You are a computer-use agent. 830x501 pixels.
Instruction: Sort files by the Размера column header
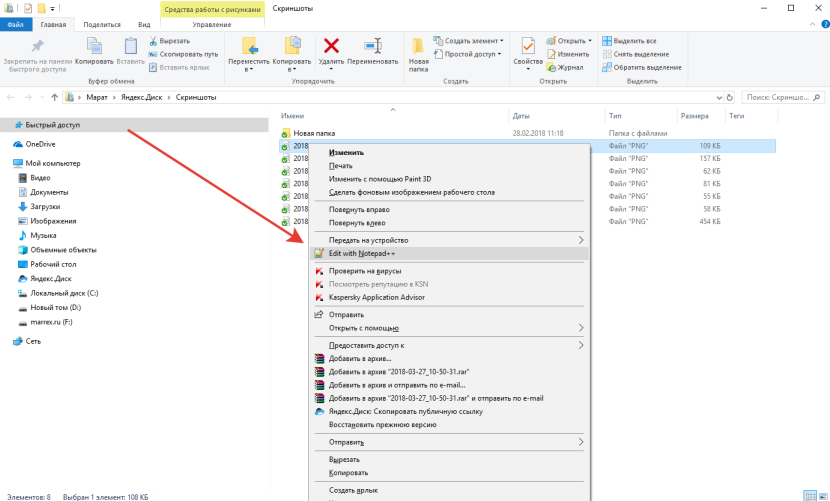tap(694, 116)
